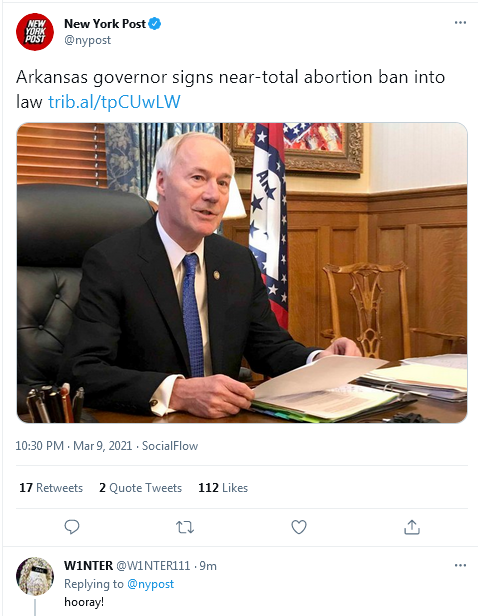Click the retweet arrows icon
Viewport: 478px width, 616px height.
tap(185, 527)
